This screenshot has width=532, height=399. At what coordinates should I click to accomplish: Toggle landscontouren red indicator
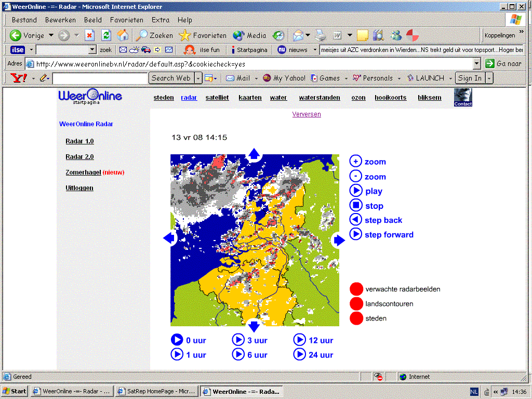click(x=356, y=303)
